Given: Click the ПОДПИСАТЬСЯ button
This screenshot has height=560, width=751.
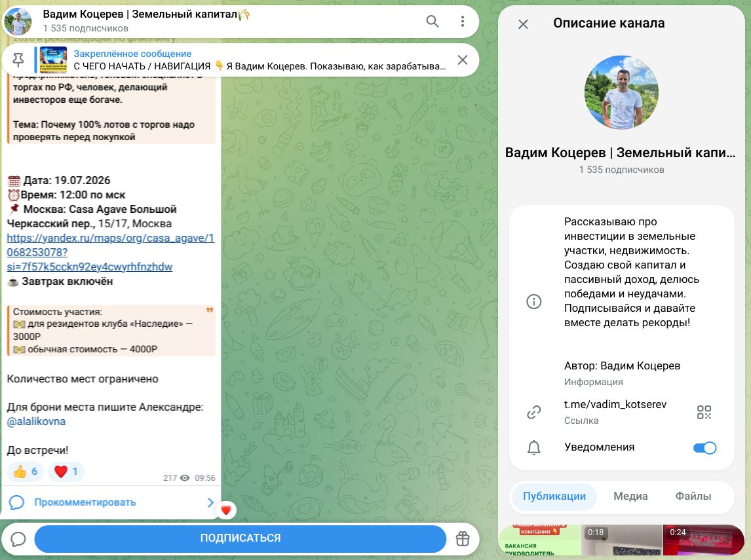Looking at the screenshot, I should tap(241, 538).
